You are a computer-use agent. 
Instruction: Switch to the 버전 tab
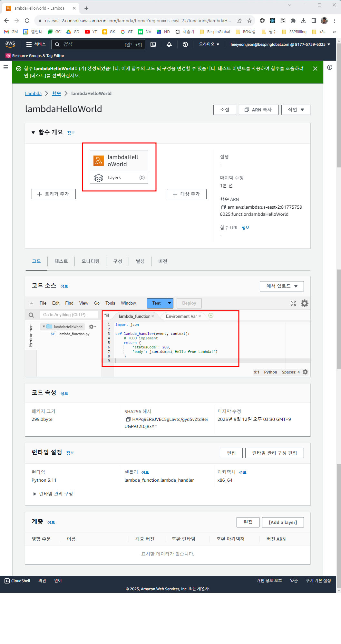coord(163,261)
